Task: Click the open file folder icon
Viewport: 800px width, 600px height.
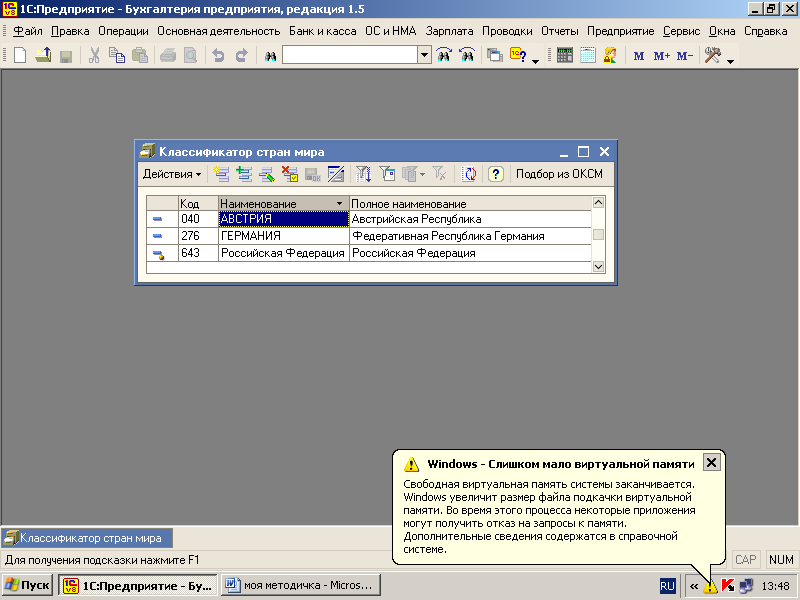Action: [x=43, y=55]
